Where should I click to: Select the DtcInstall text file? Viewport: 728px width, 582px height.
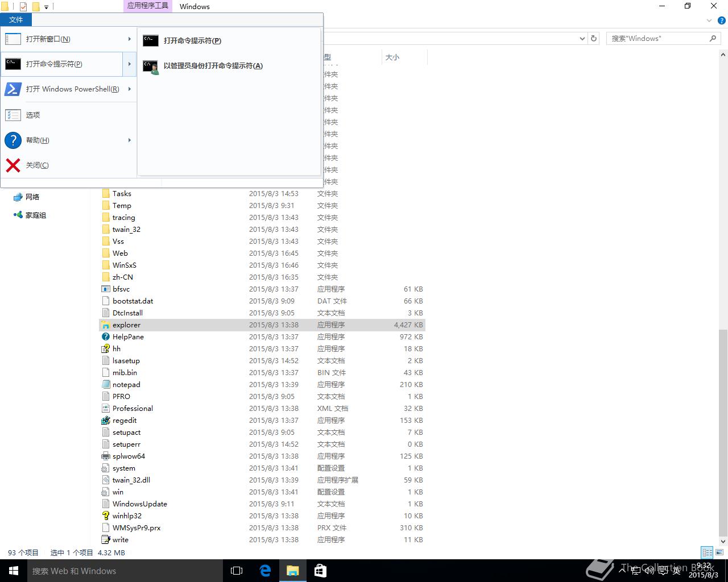pos(263,313)
